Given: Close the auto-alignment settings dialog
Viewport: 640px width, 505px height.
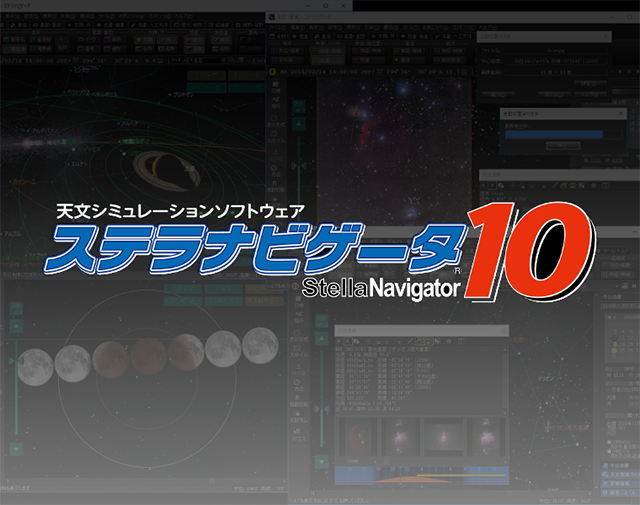Looking at the screenshot, I should [x=607, y=37].
